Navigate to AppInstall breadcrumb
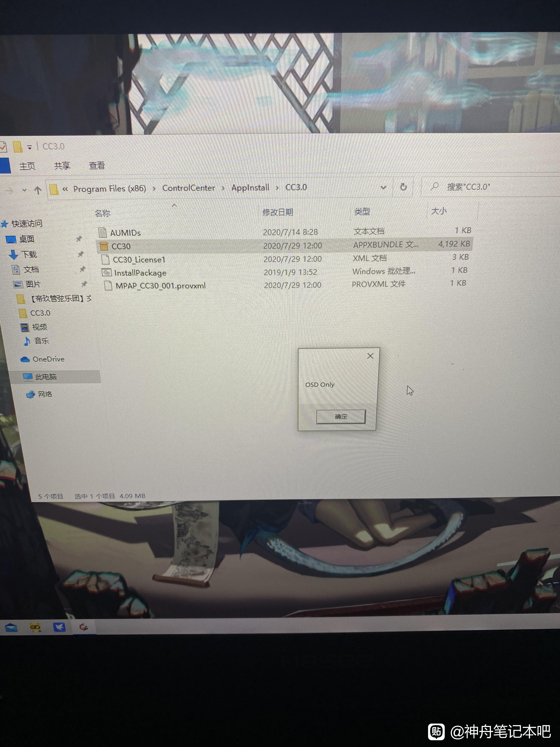560x747 pixels. 250,187
